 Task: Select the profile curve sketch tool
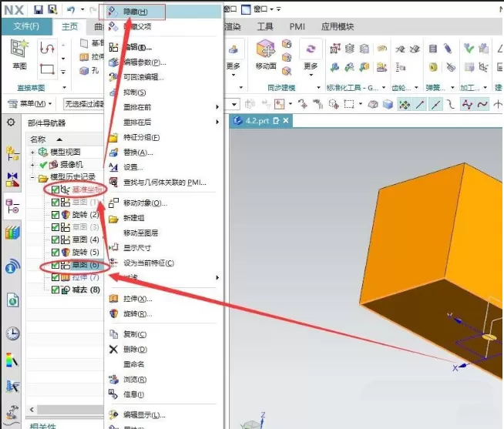[x=47, y=49]
